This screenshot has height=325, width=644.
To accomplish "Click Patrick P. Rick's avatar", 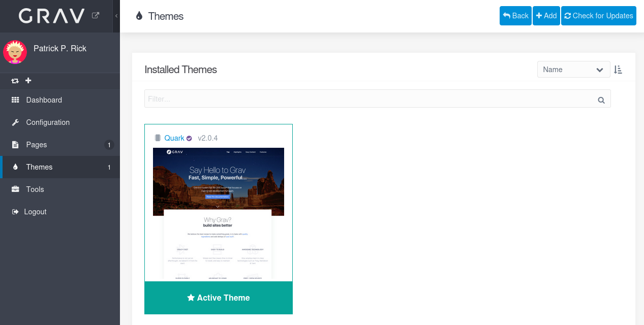I will click(x=15, y=52).
